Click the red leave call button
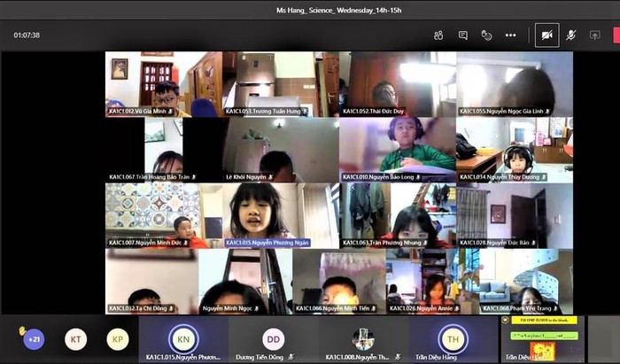 point(616,35)
